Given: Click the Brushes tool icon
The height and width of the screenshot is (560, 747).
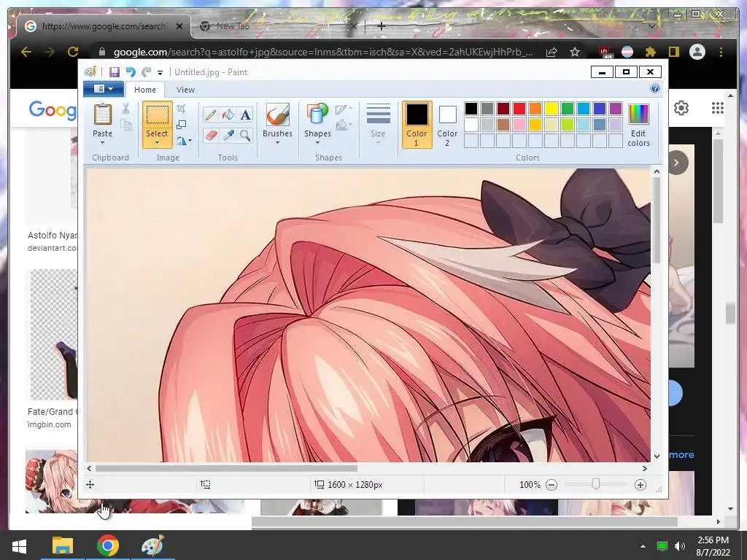Looking at the screenshot, I should click(277, 114).
